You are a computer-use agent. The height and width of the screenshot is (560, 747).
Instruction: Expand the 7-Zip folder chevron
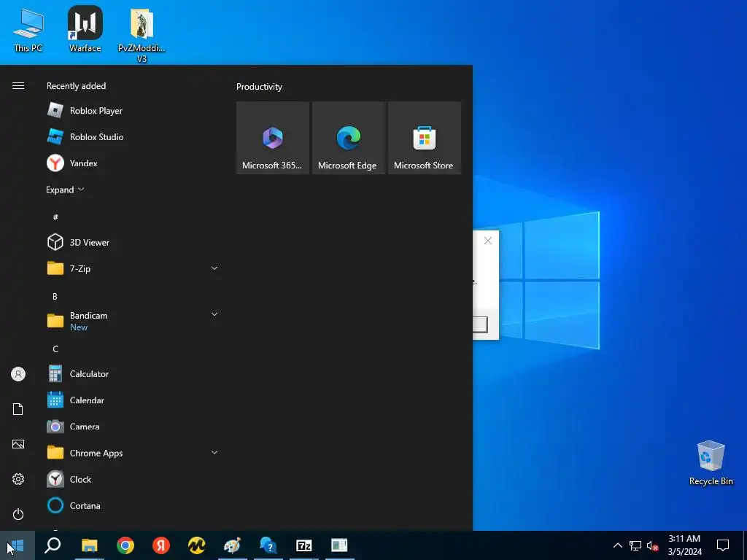[214, 268]
